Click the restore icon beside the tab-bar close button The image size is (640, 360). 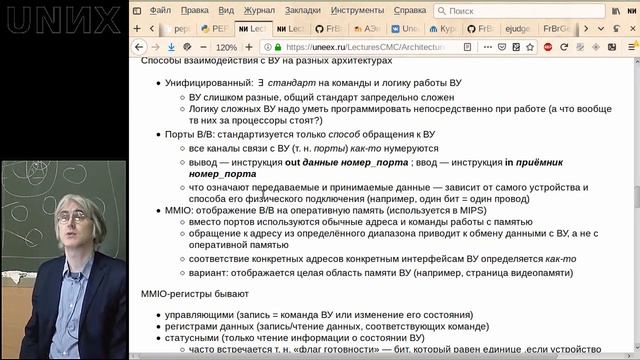coord(617,29)
